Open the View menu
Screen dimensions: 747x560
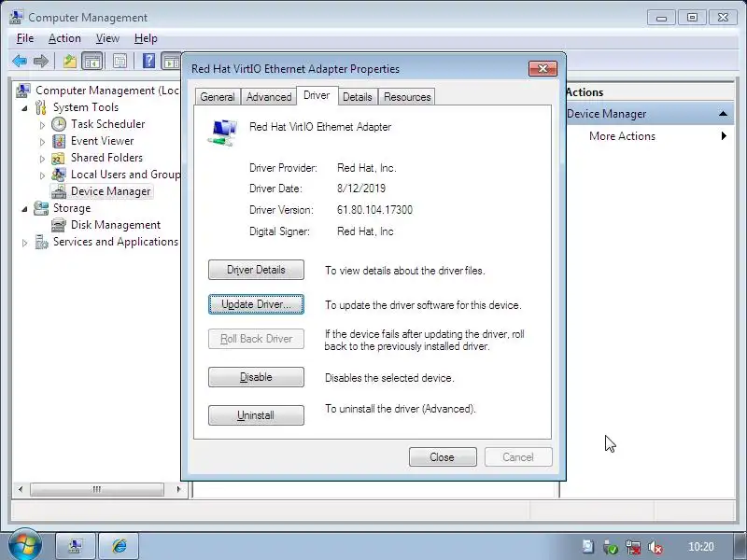pyautogui.click(x=107, y=38)
